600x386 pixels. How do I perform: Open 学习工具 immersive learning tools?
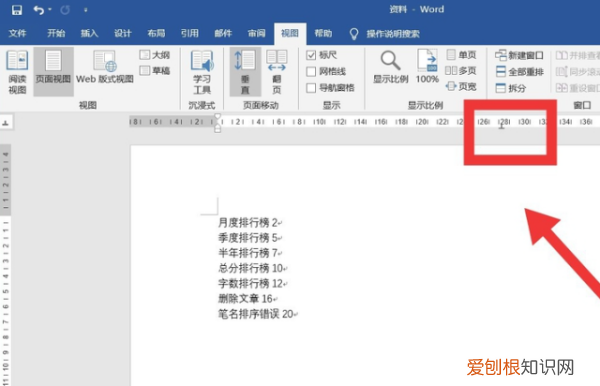tap(202, 72)
